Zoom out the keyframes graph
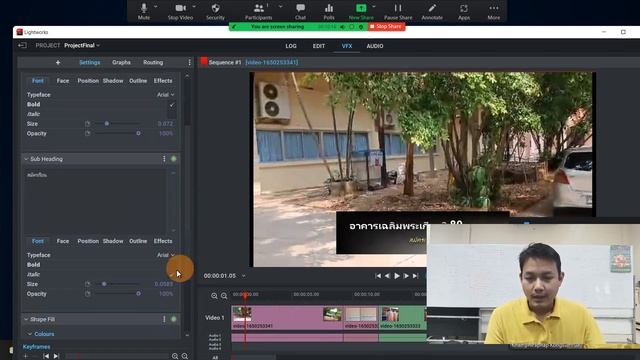The width and height of the screenshot is (640, 360). coord(185,356)
